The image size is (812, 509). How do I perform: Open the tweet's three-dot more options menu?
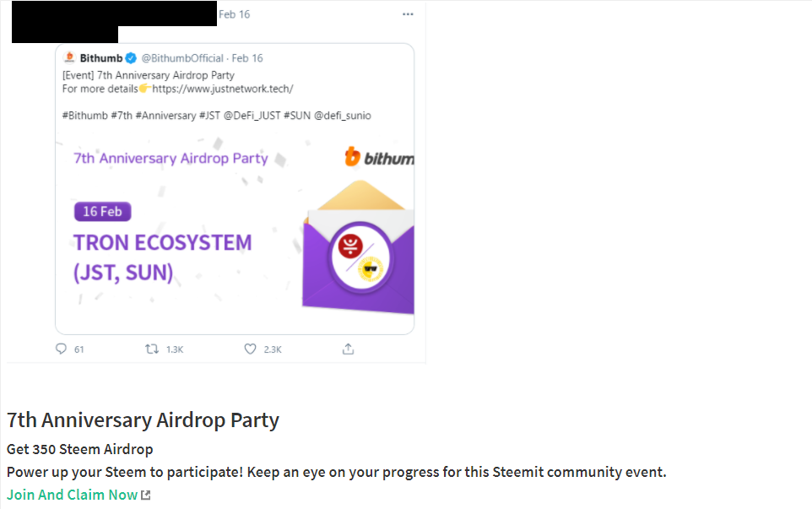[x=408, y=14]
